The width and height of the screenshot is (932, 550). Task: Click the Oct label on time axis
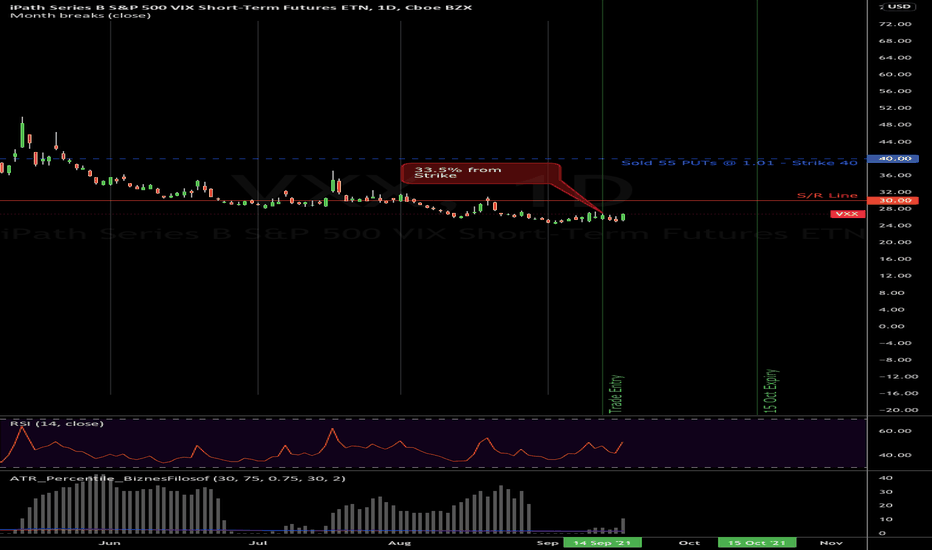689,543
